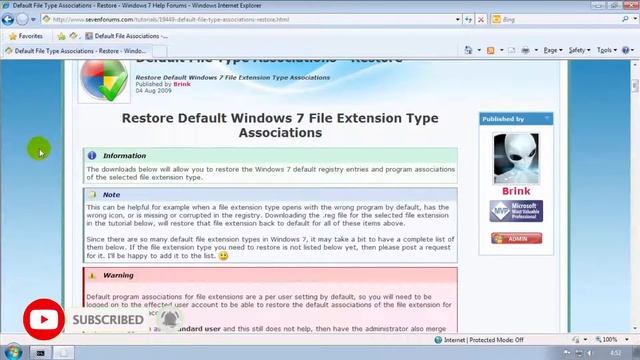
Task: Open the Suggested Sites icon in favorites bar
Action: (x=73, y=36)
